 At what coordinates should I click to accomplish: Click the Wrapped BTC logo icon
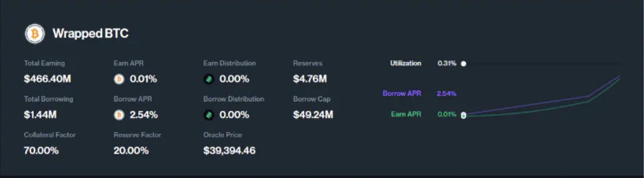pos(35,34)
